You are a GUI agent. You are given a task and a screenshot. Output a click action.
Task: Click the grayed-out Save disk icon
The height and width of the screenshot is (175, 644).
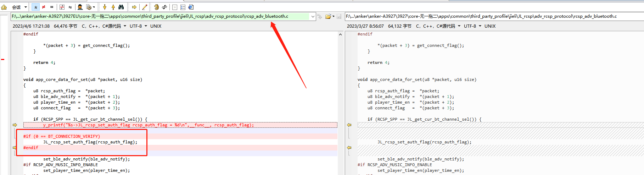339,16
